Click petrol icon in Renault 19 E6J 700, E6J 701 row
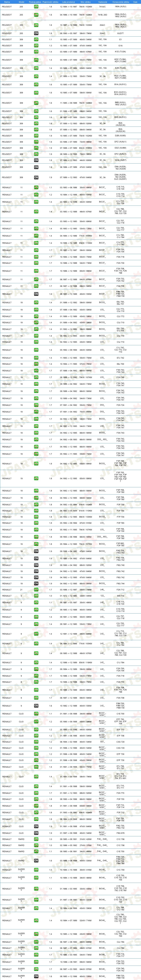This screenshot has height=980, width=141. (36, 303)
